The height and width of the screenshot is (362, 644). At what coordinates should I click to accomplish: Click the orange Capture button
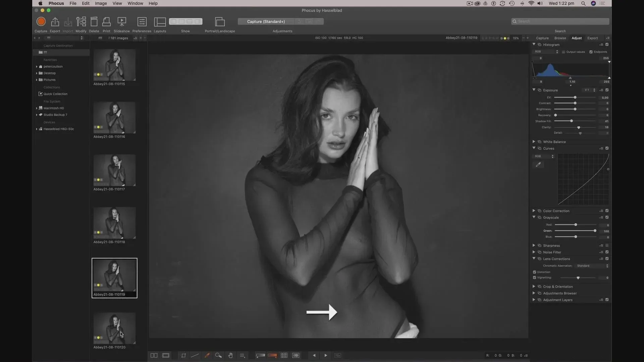(41, 22)
